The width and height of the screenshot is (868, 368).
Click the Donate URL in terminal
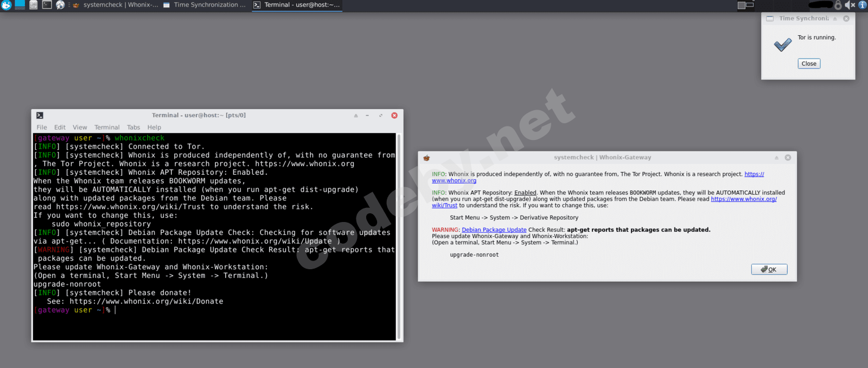(x=146, y=301)
